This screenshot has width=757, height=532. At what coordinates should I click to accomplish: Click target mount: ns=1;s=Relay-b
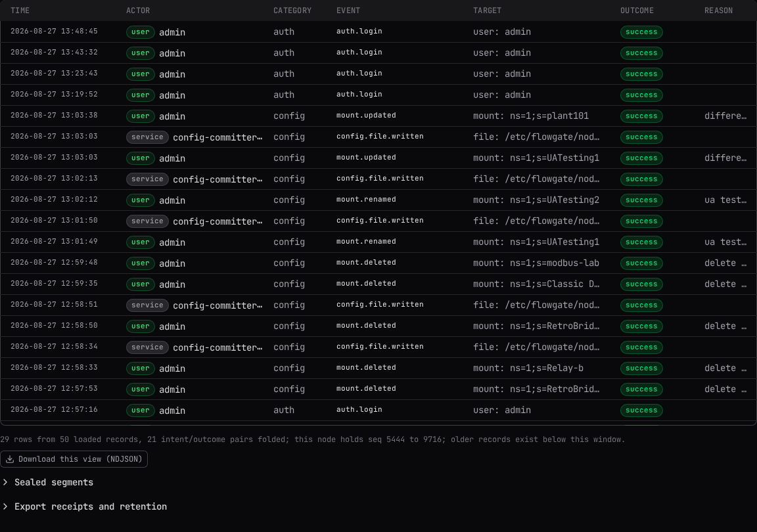(x=528, y=368)
